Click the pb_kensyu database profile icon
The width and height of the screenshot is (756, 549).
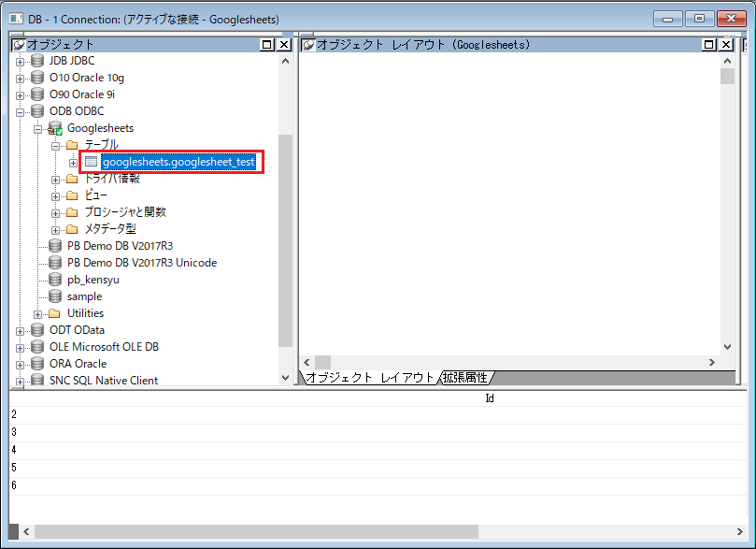tap(55, 280)
